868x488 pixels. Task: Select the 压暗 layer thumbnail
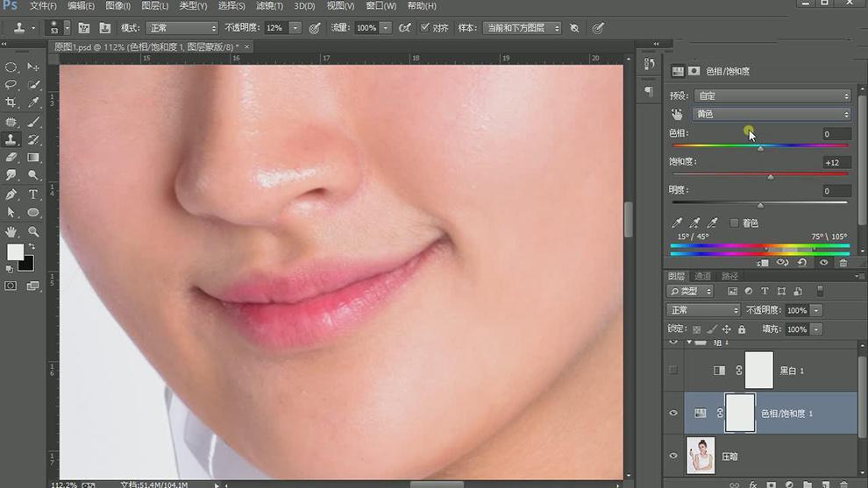click(701, 456)
